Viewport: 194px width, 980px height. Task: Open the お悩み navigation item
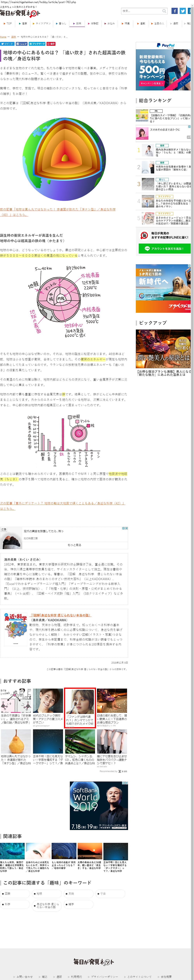(110, 24)
